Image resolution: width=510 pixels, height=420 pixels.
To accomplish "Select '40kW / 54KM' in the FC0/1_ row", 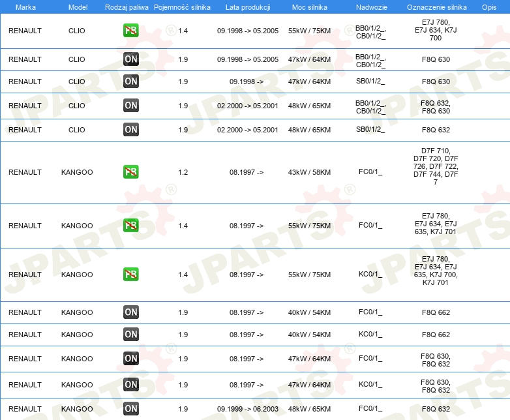I will (x=309, y=312).
